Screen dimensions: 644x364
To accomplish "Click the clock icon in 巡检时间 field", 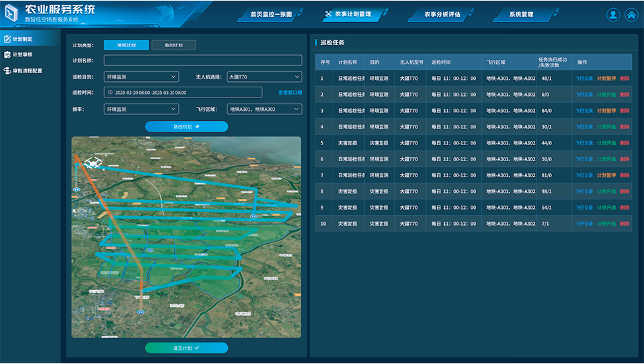I will click(110, 92).
